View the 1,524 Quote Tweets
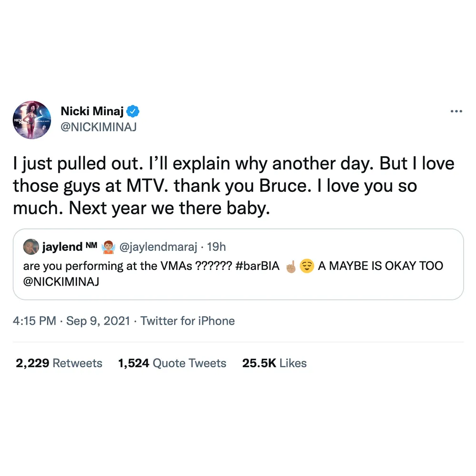The image size is (476, 476). 172,363
